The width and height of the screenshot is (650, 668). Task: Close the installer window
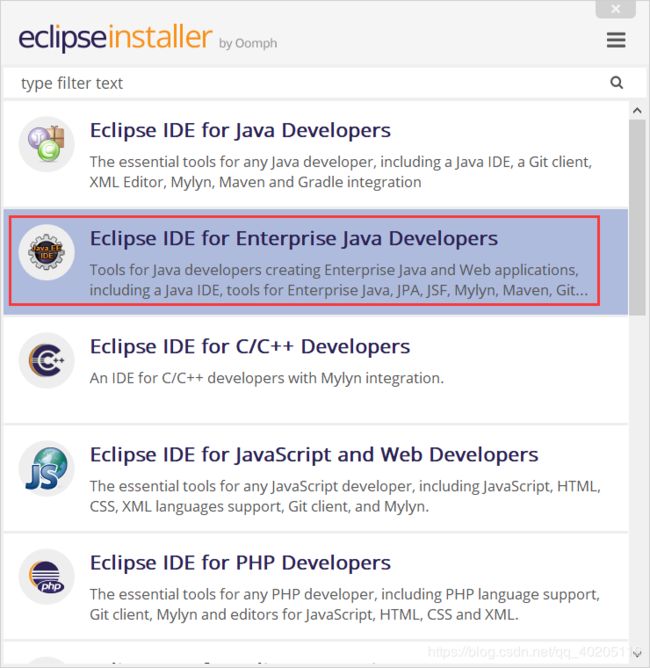point(615,9)
